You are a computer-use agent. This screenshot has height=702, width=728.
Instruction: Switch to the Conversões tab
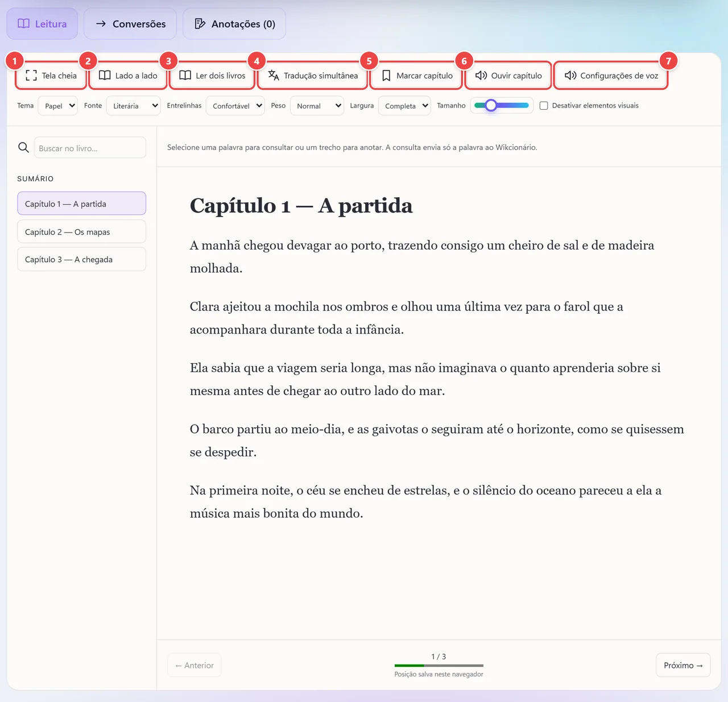(130, 24)
